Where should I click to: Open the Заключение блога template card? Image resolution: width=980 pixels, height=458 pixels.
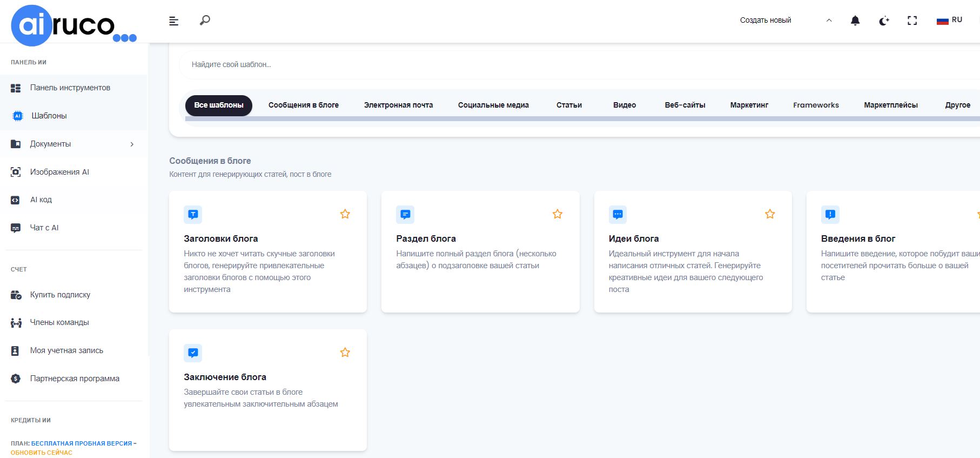click(268, 390)
